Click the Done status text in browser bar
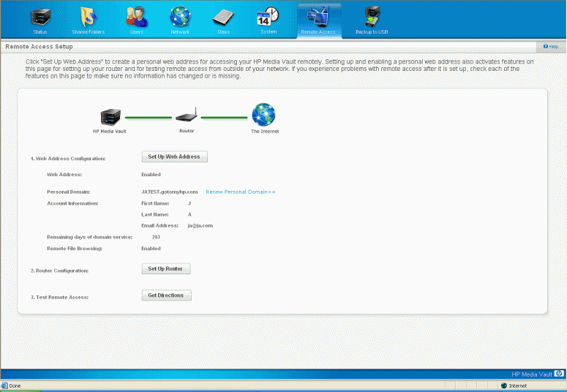 coord(15,385)
